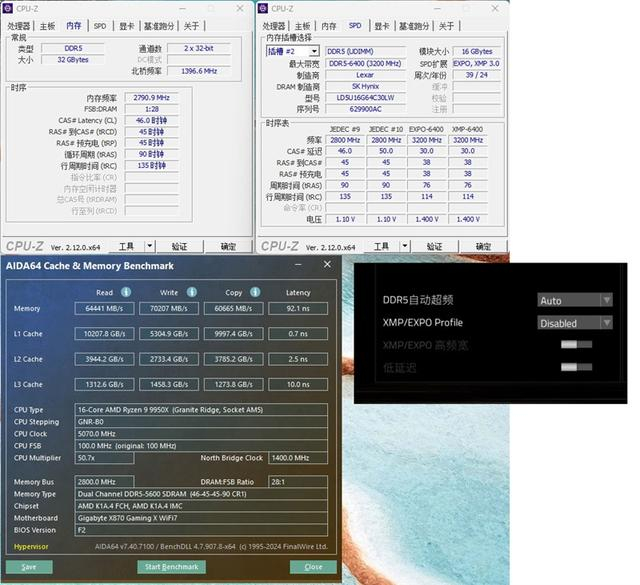Toggle the 低延迟 switch

[x=575, y=368]
